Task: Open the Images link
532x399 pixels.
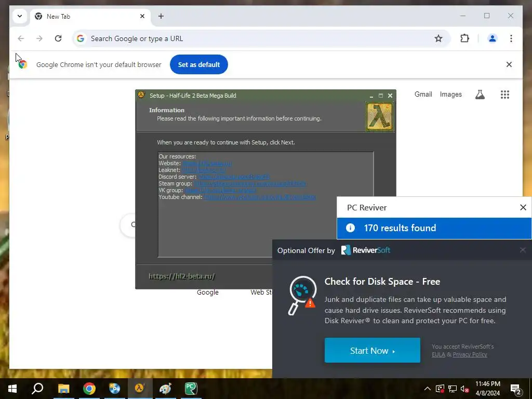Action: pos(450,95)
